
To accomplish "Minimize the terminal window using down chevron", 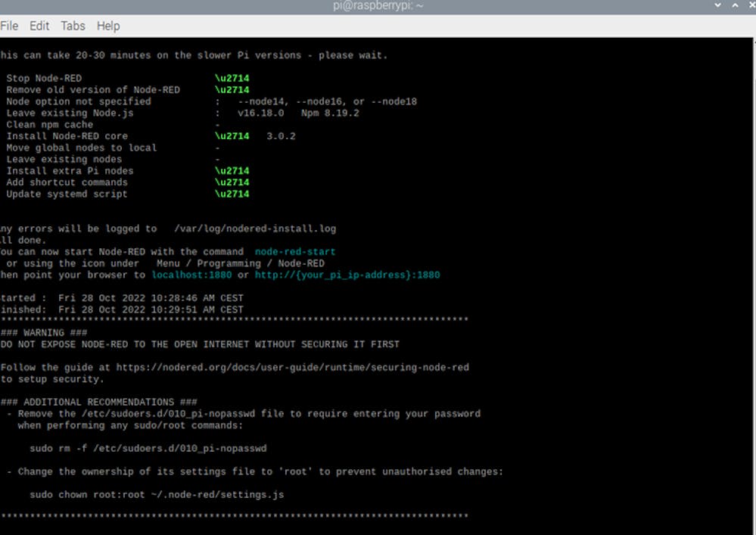I will (x=718, y=5).
